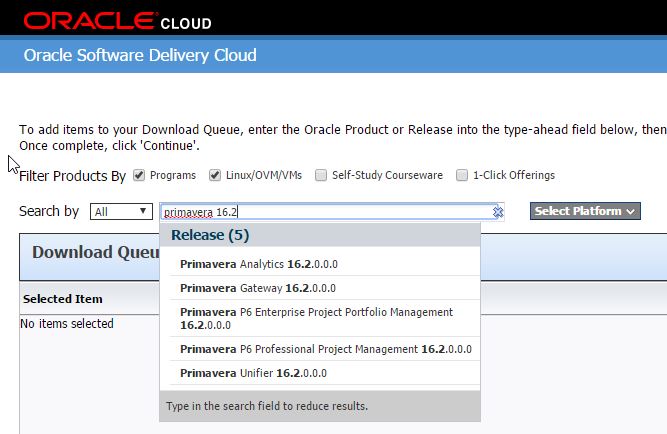Open the Search by All dropdown
Screen dimensions: 667x434
120,212
